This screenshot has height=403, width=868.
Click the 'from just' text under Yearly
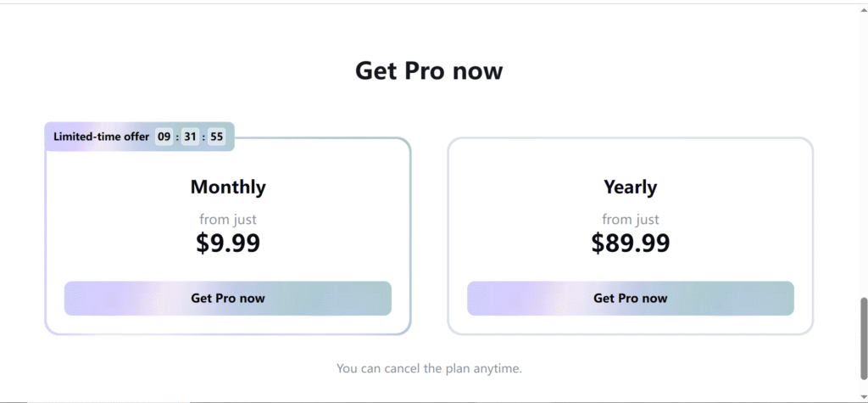pos(630,220)
